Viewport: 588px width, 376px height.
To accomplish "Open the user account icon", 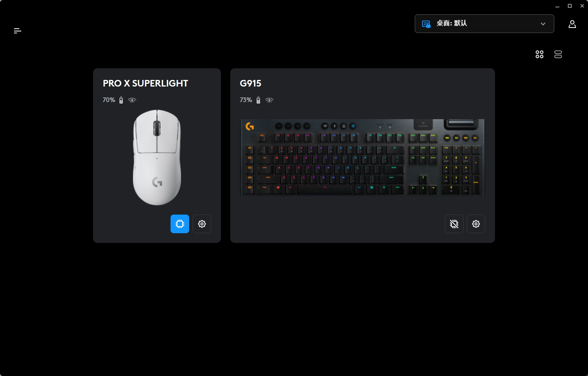I will [572, 24].
